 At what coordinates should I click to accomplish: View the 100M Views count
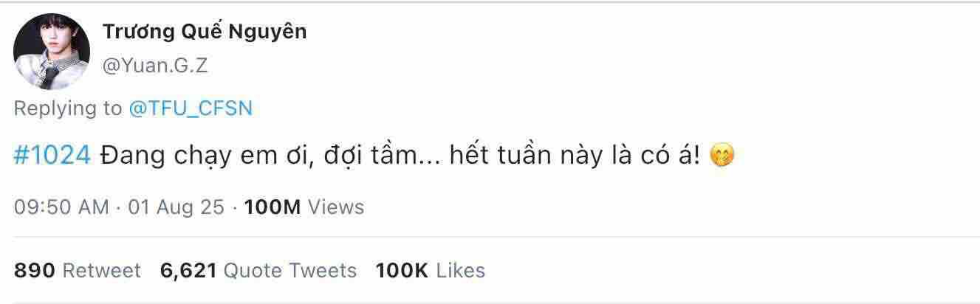point(304,207)
